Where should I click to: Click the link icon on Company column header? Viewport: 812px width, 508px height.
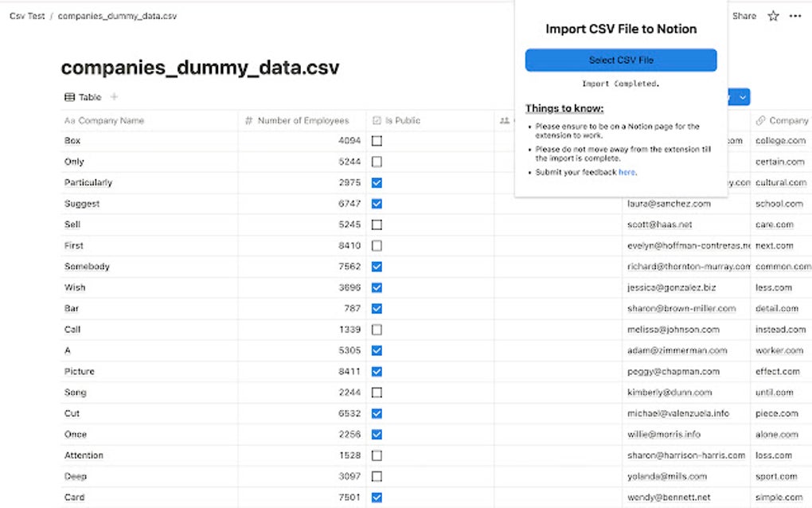[x=761, y=120]
